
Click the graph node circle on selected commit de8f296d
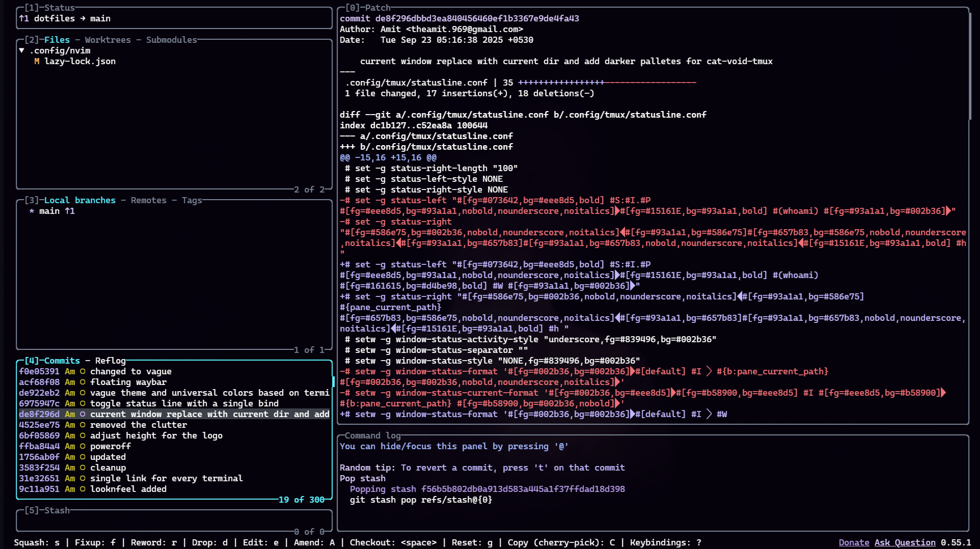(83, 414)
